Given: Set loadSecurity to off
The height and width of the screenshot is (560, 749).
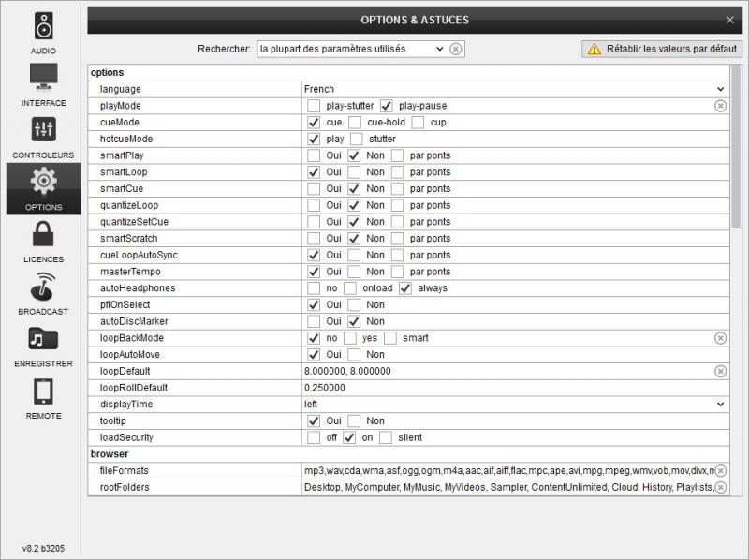Looking at the screenshot, I should 314,437.
